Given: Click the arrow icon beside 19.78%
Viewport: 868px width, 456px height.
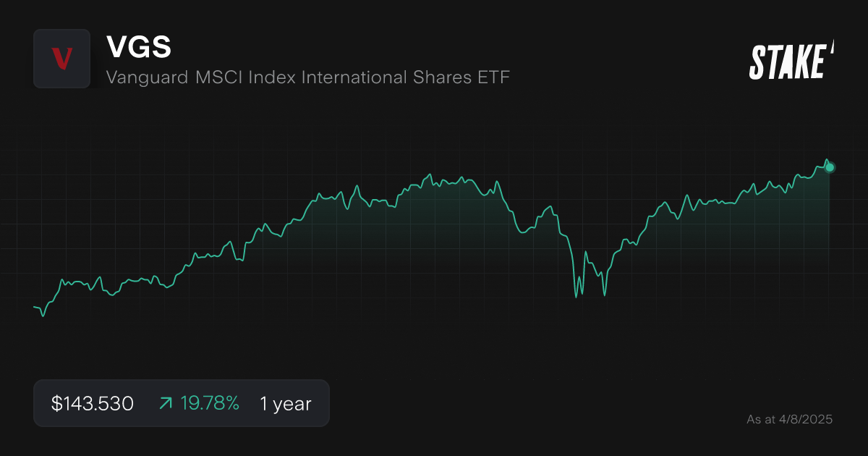Looking at the screenshot, I should [x=165, y=403].
